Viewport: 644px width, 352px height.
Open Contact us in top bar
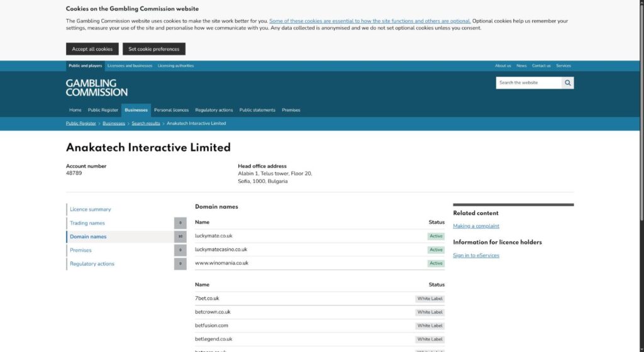pos(541,65)
